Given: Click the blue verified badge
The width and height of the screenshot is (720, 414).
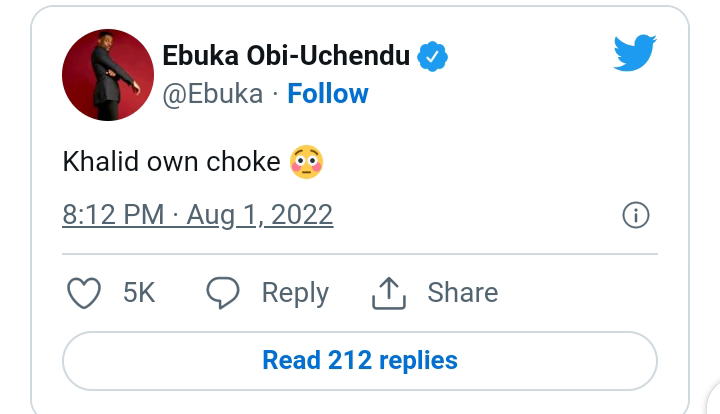Looking at the screenshot, I should [x=433, y=57].
